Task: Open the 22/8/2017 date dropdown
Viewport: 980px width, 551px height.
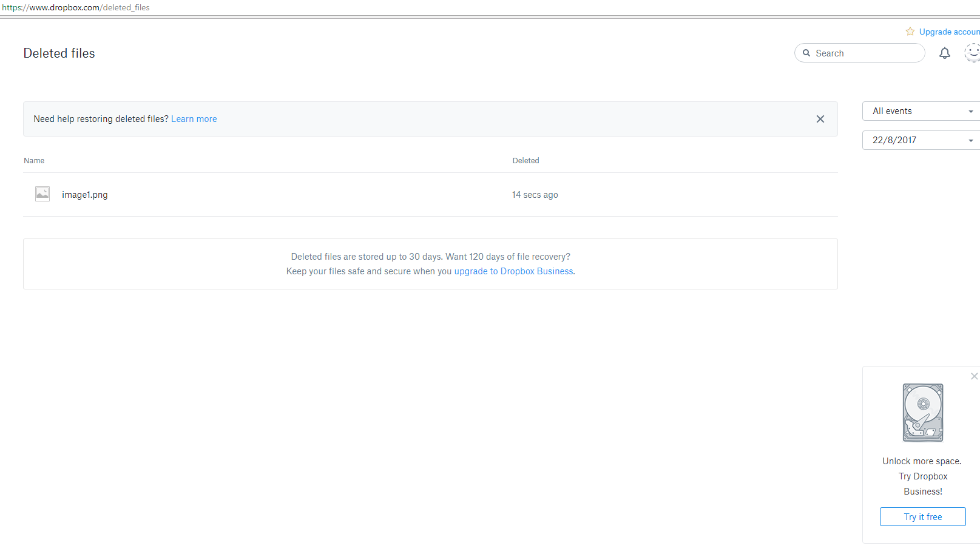Action: [x=921, y=140]
